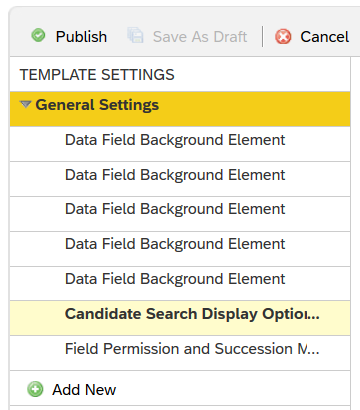360x410 pixels.
Task: Select the third Data Field Background Element
Action: pos(180,214)
